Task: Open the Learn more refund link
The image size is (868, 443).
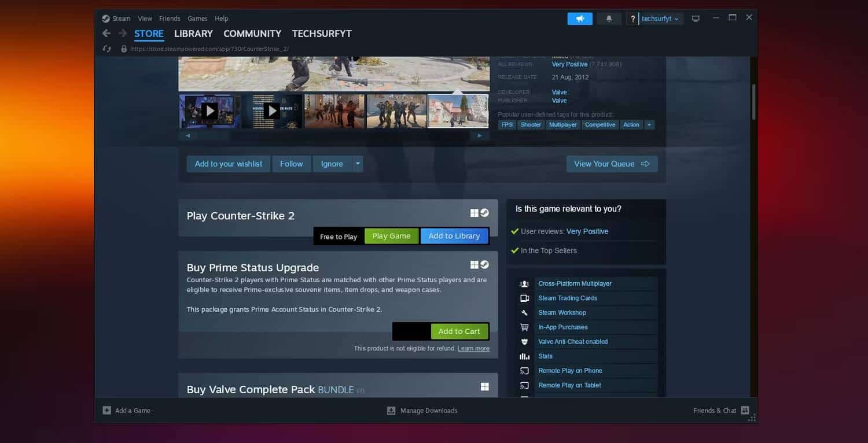Action: tap(473, 348)
